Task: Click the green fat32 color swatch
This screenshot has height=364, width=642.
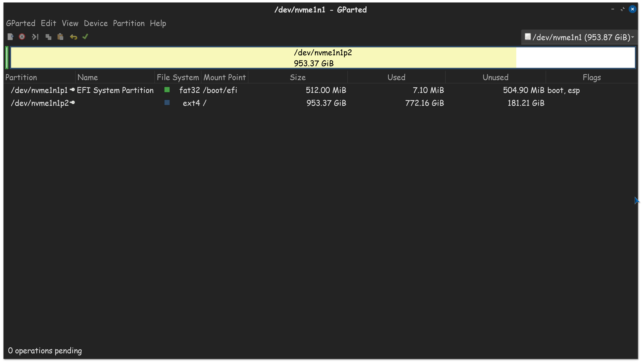Action: (x=167, y=90)
